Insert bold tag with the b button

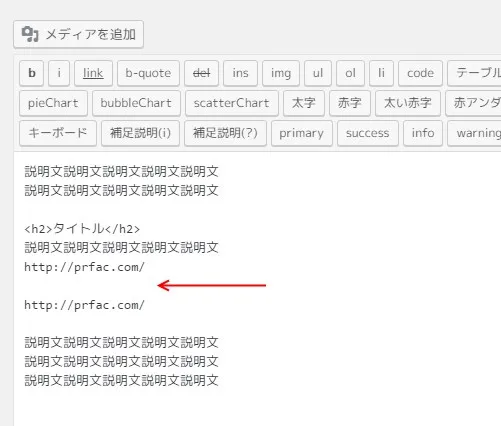[32, 73]
